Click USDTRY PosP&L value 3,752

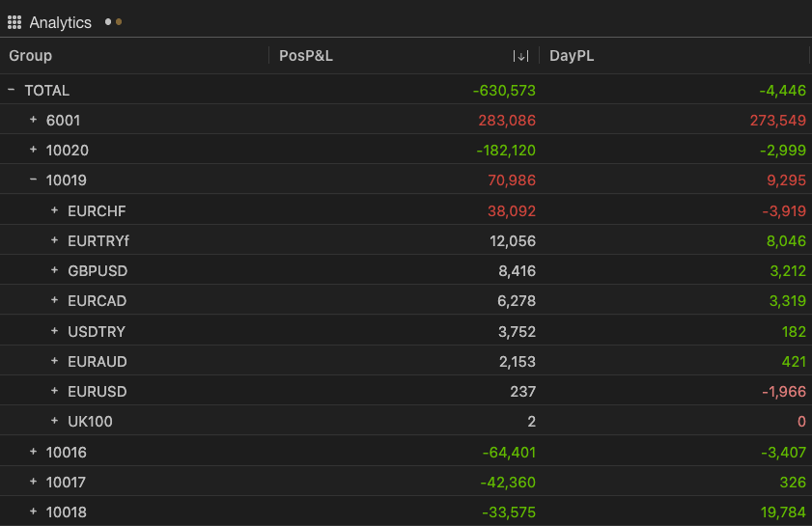[517, 332]
